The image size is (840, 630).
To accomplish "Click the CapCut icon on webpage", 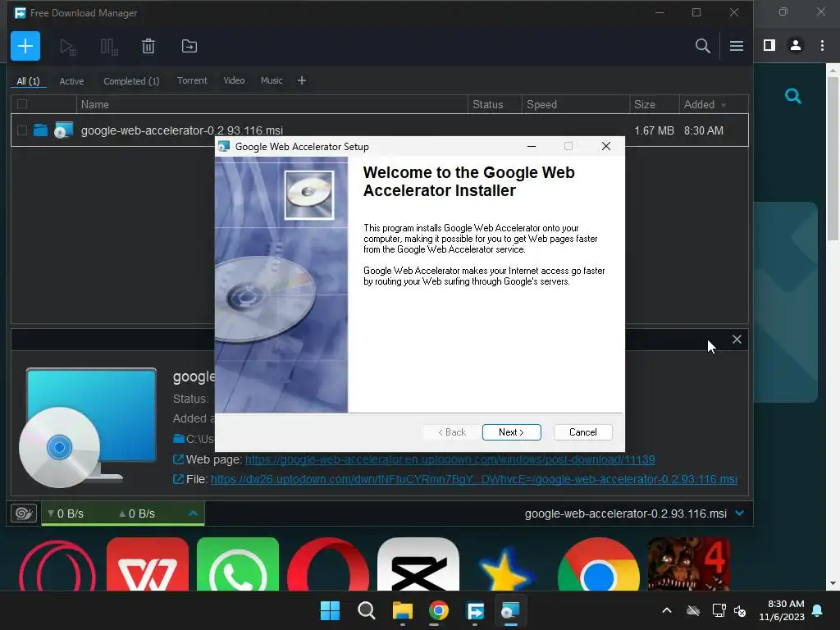I will (418, 564).
